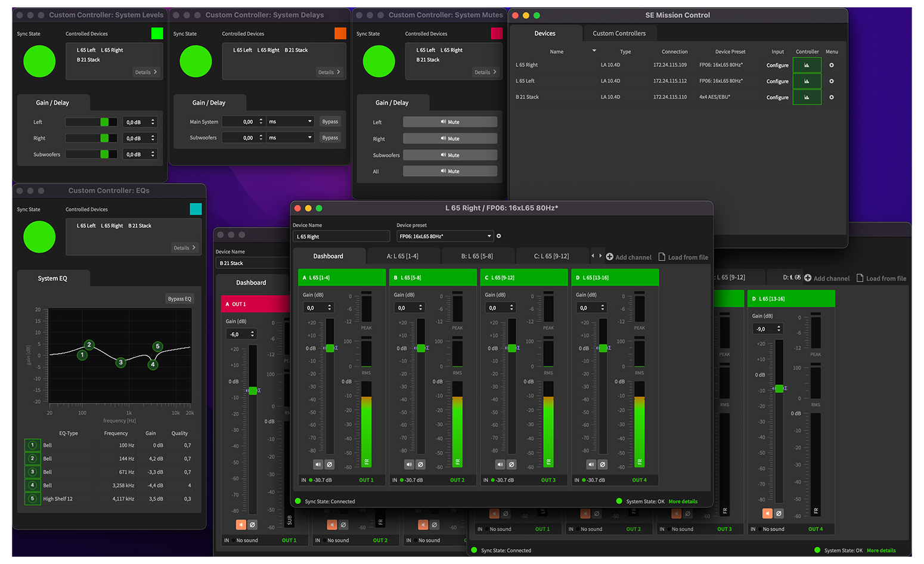Click Load from file document icon

pos(662,257)
